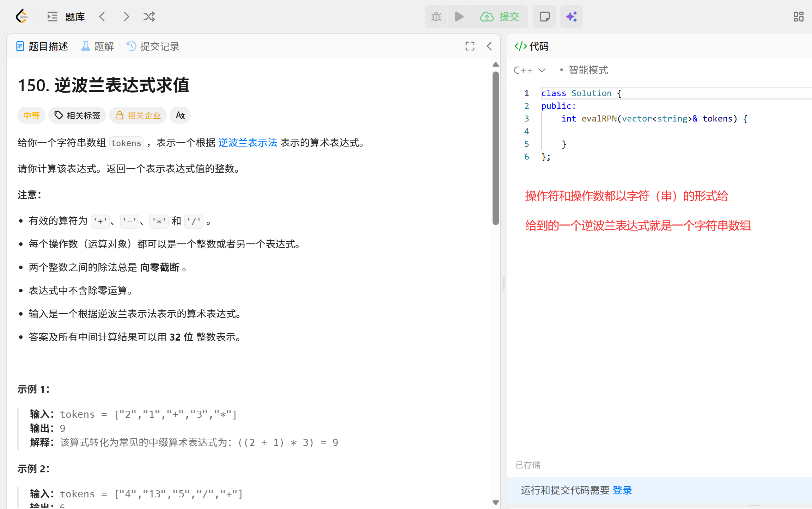Click the debug bug icon
812x509 pixels.
[436, 17]
